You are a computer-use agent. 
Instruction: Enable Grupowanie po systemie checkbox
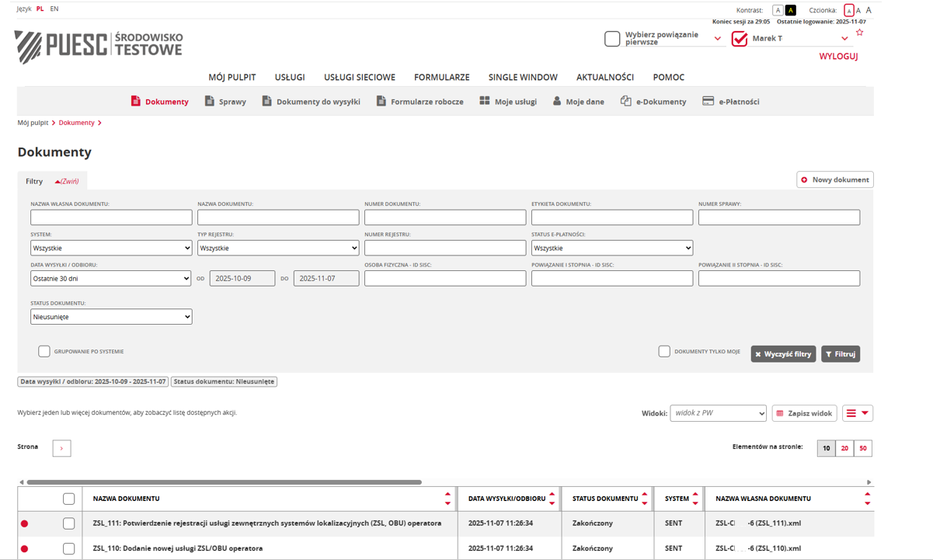point(44,351)
